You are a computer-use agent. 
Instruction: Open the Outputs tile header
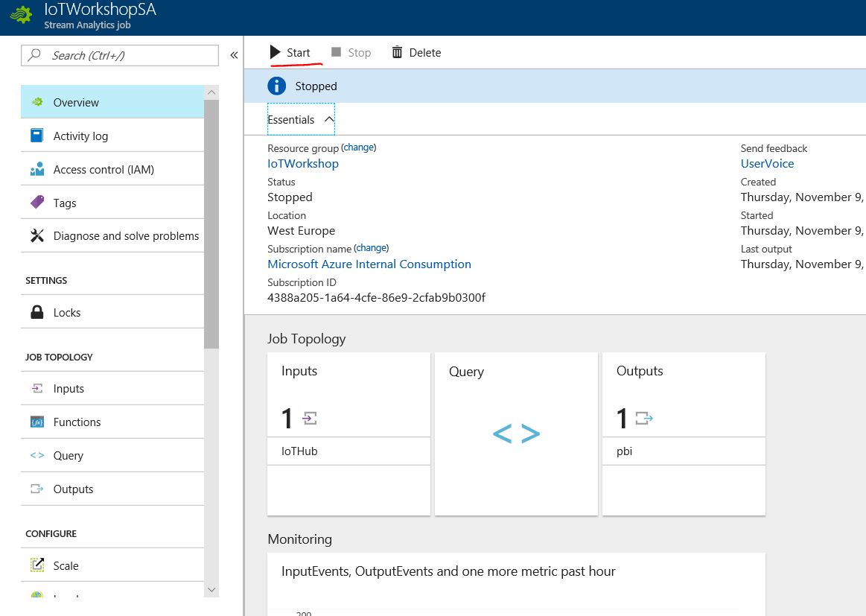coord(640,371)
